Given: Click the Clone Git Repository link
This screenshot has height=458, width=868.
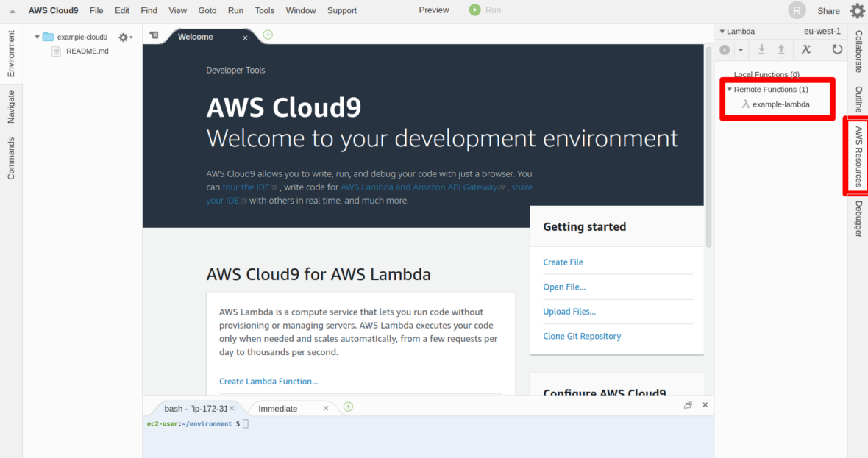Looking at the screenshot, I should pyautogui.click(x=582, y=336).
